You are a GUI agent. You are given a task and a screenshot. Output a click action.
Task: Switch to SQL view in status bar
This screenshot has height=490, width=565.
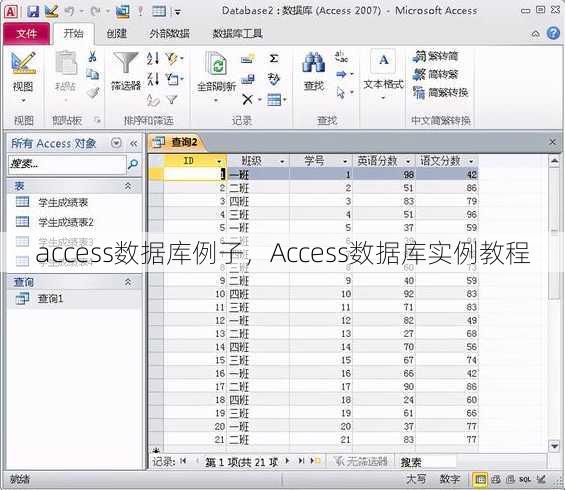click(525, 479)
